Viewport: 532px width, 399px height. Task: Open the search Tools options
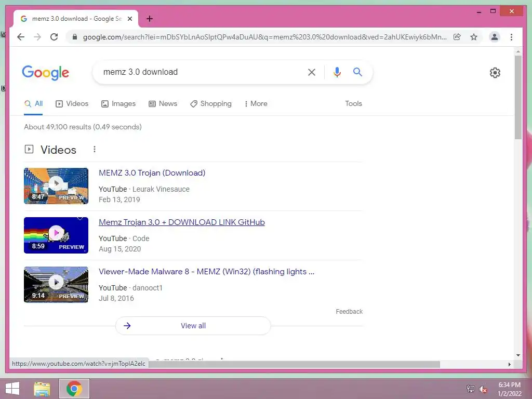click(353, 104)
